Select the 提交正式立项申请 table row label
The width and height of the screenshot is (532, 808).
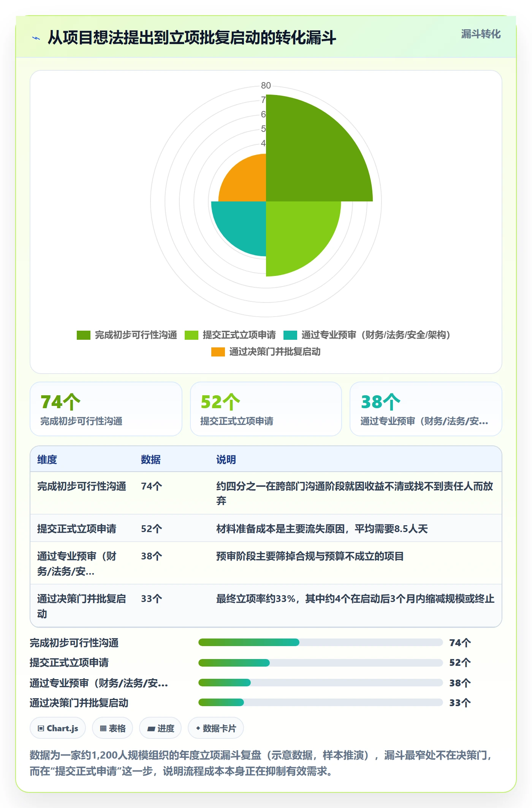pos(77,529)
